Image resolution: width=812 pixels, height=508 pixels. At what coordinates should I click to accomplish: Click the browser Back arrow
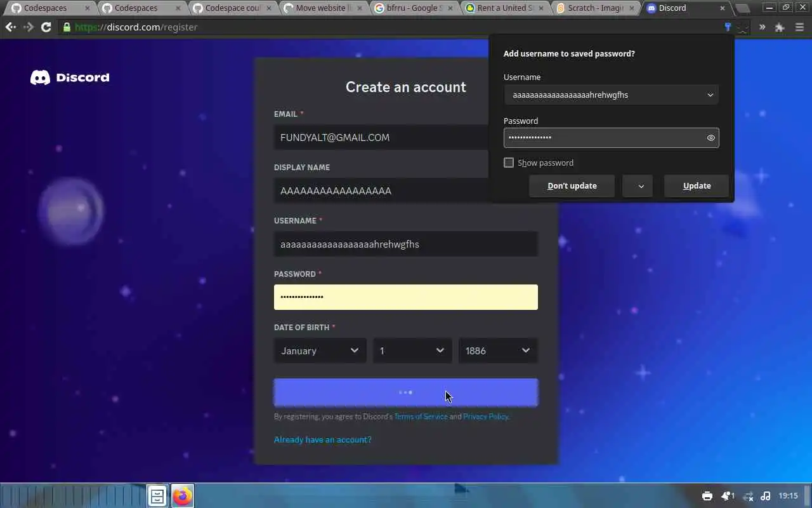coord(11,27)
